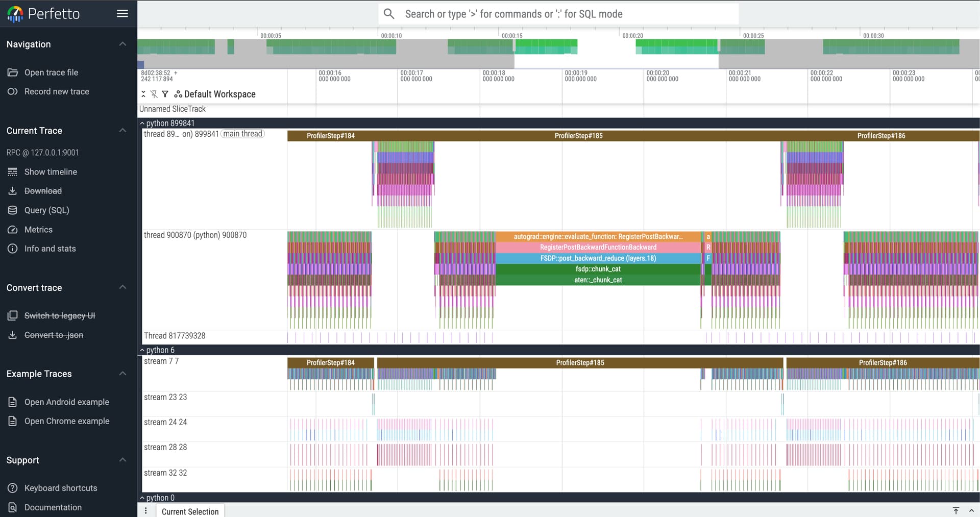Select the FSDP::post_backward_reduce (layers.18) slice
Viewport: 980px width, 517px height.
(x=598, y=258)
